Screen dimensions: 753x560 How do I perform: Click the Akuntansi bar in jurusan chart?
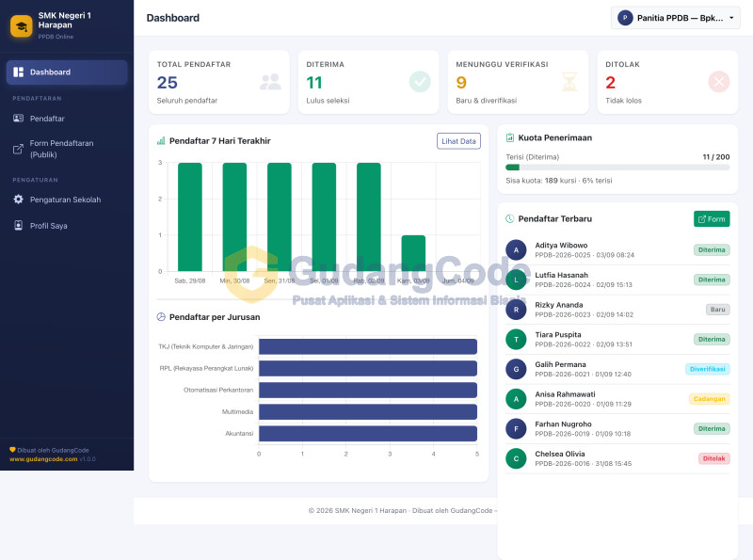point(368,433)
